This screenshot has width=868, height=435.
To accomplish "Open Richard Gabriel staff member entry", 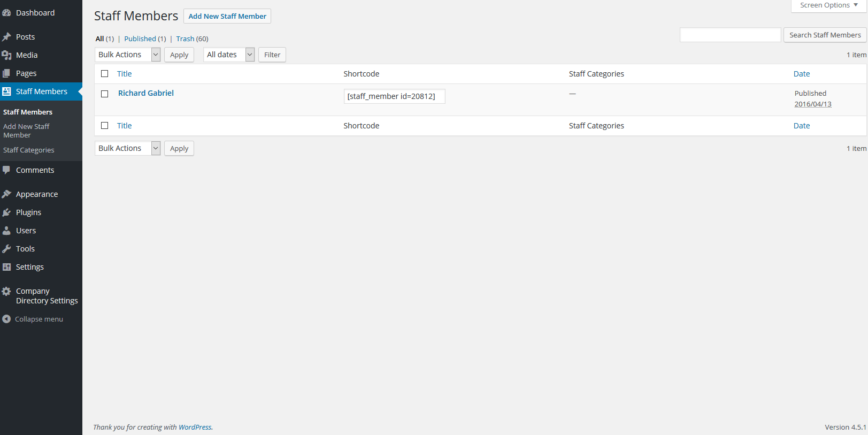I will pos(146,93).
